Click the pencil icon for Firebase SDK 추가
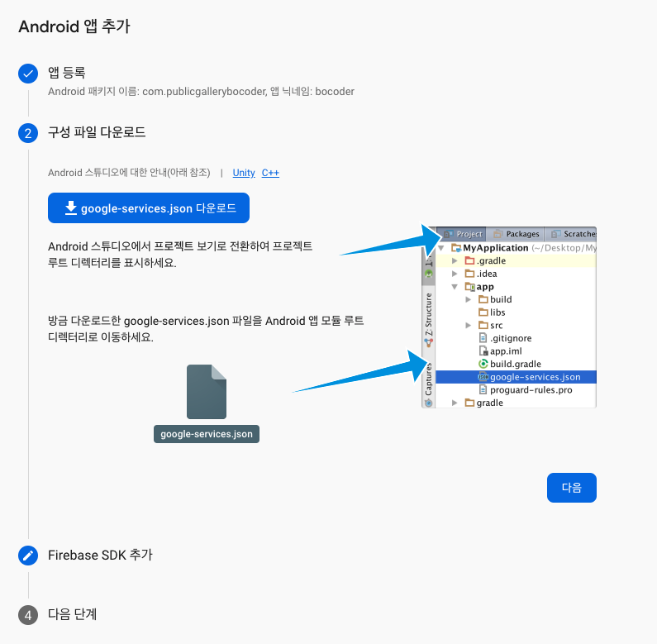657x644 pixels. pos(28,556)
